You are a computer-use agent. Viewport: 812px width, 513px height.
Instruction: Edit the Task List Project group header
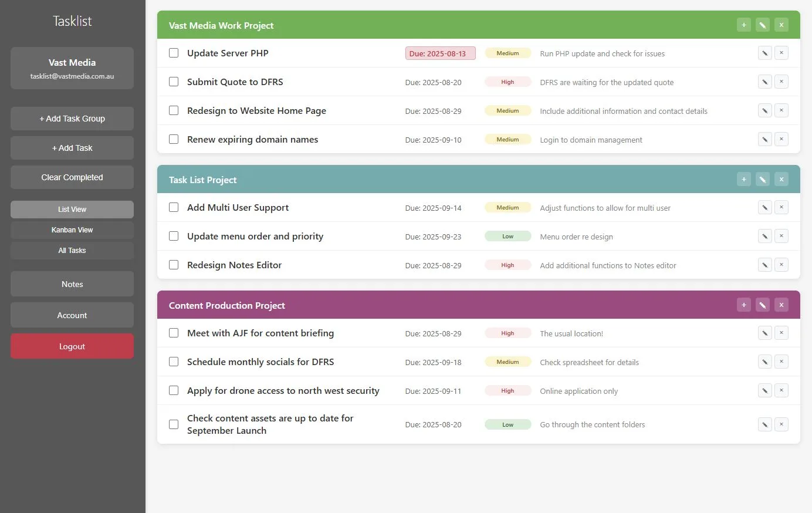click(x=762, y=179)
